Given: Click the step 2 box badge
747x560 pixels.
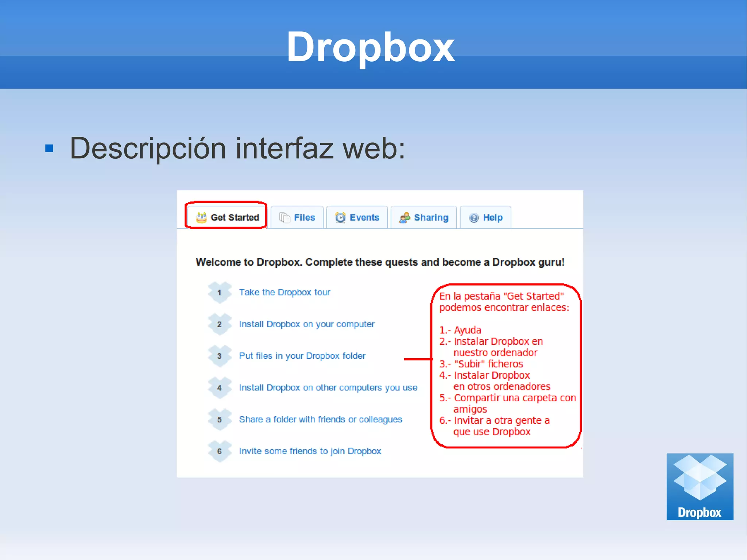Looking at the screenshot, I should [x=220, y=324].
